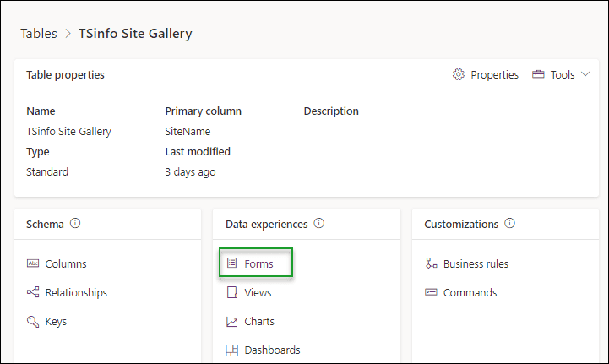Click the Table properties heading
Screen dimensions: 609x364
pos(65,74)
